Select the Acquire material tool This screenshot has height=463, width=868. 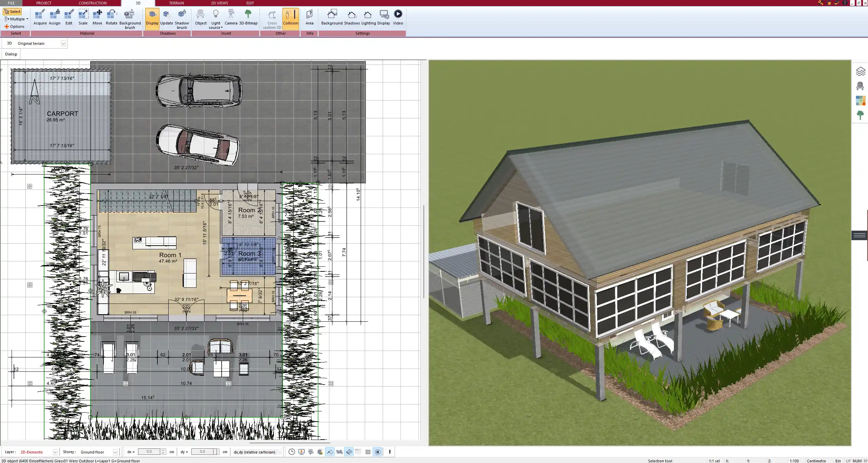click(x=40, y=17)
